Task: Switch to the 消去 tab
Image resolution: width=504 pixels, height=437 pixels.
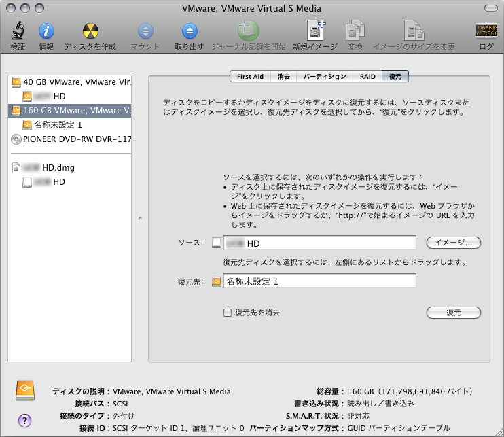Action: (x=284, y=77)
